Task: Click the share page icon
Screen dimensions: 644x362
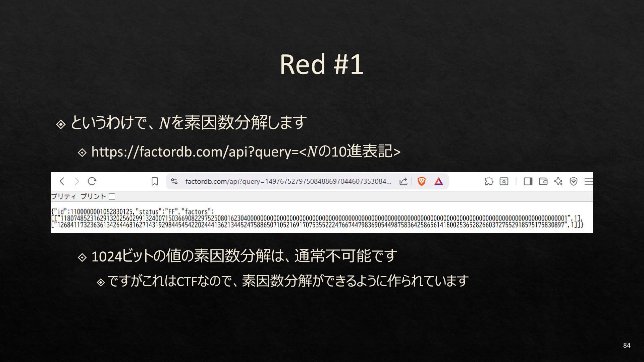Action: 403,181
